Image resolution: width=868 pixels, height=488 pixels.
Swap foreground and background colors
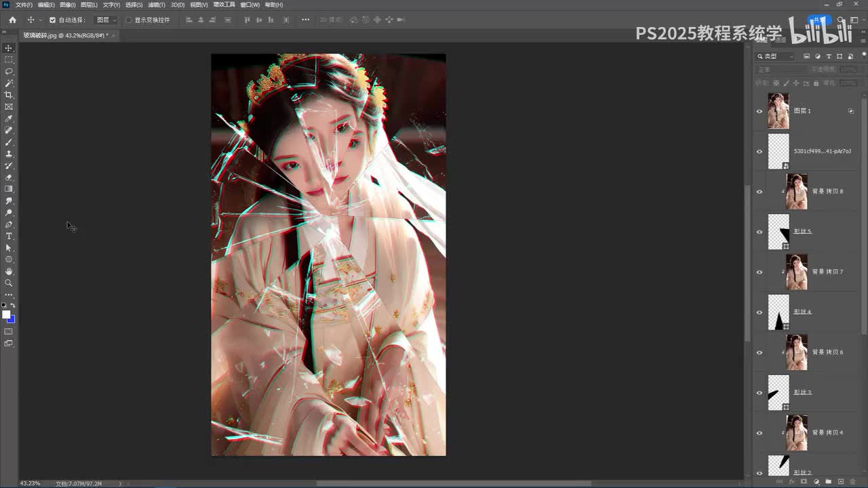coord(13,306)
